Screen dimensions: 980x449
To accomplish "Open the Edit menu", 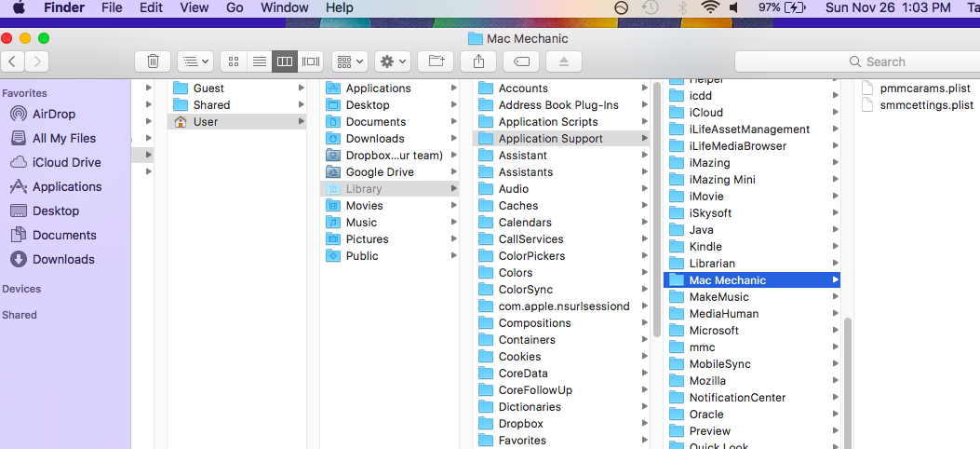I will [152, 8].
